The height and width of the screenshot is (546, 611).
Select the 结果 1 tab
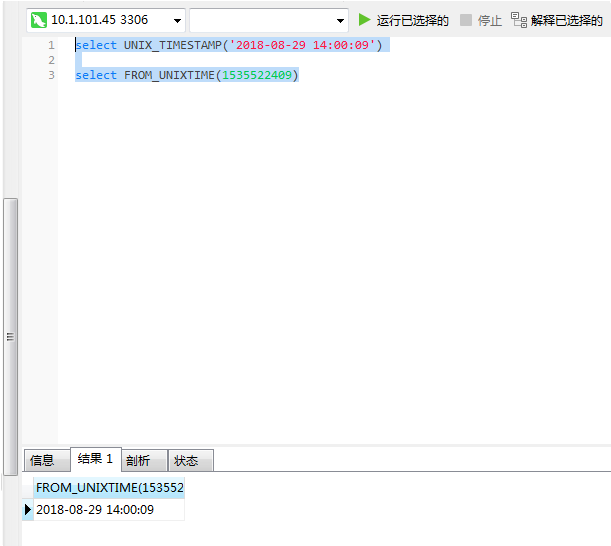coord(96,459)
